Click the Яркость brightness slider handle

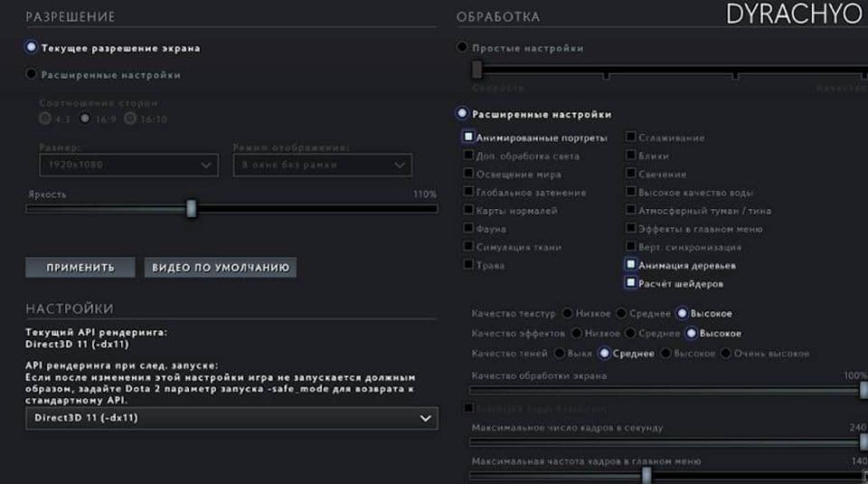pos(191,209)
